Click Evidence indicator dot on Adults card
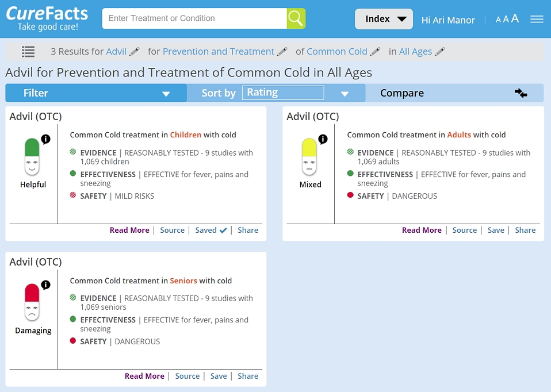551x392 pixels. click(350, 152)
